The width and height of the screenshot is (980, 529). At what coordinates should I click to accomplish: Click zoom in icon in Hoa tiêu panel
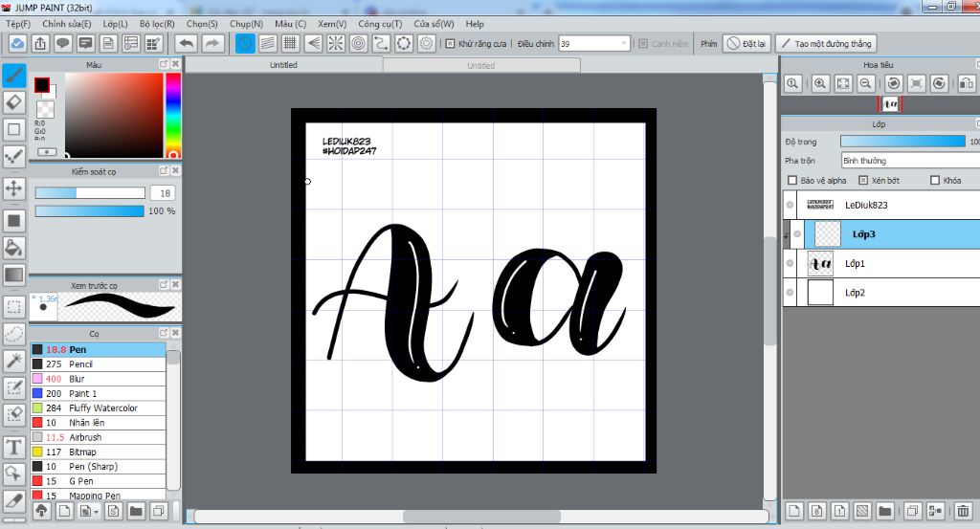pos(820,83)
